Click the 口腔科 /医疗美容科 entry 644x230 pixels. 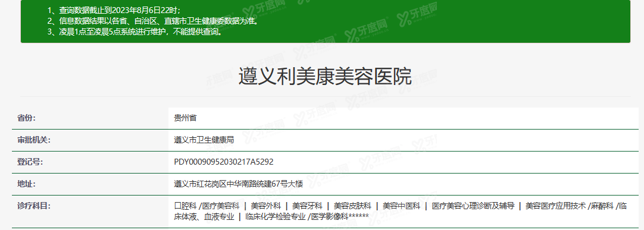[x=207, y=206]
